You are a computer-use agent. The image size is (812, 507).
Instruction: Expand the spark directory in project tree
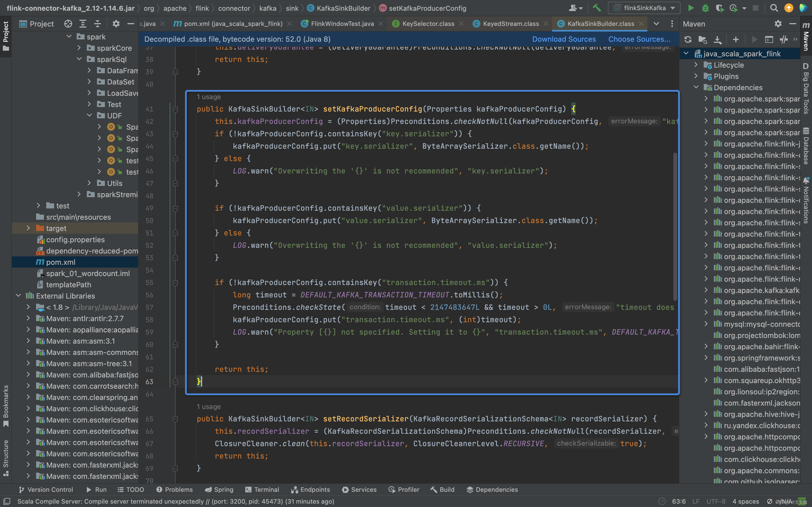point(69,36)
